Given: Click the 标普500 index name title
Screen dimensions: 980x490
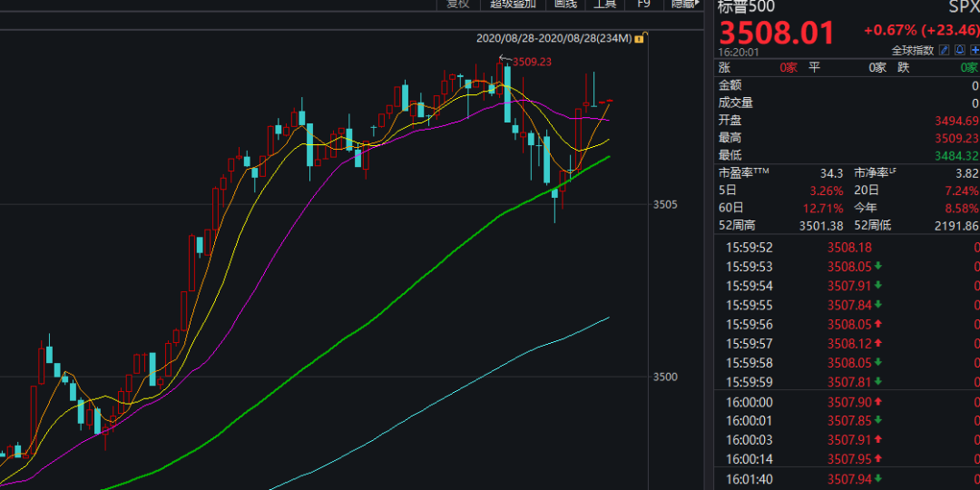Looking at the screenshot, I should 749,6.
